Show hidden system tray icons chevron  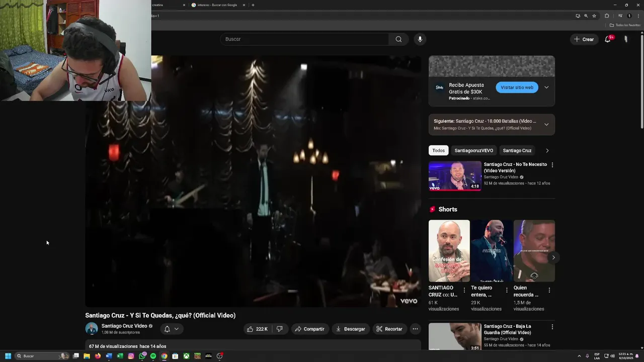(579, 356)
